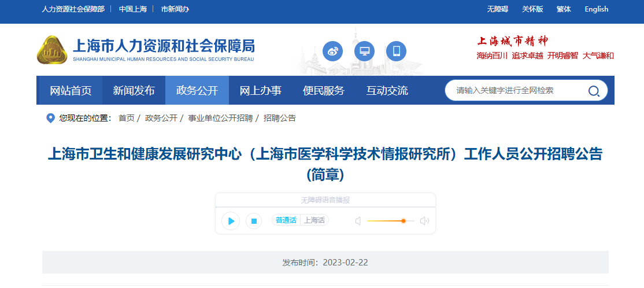Switch site to English
The height and width of the screenshot is (288, 644).
point(597,9)
